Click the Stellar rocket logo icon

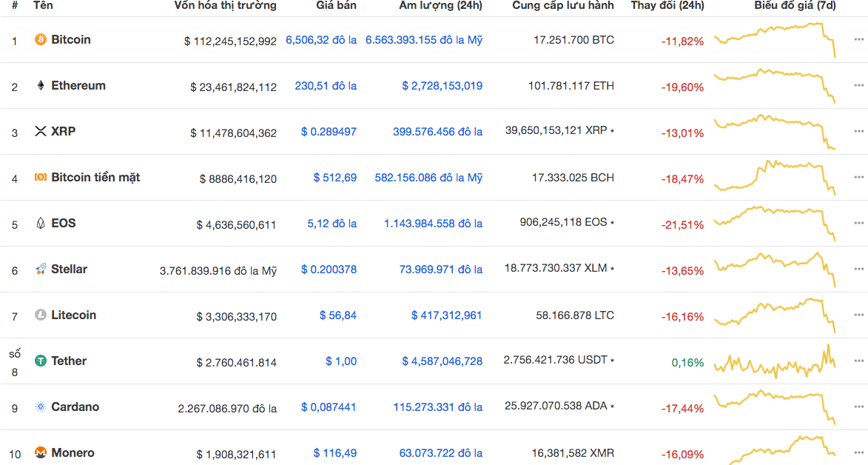point(41,270)
